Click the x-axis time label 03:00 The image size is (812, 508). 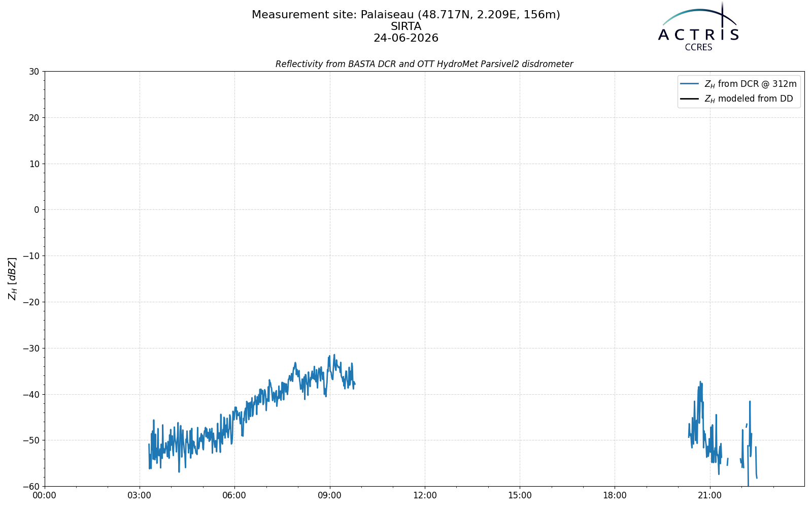pos(140,496)
